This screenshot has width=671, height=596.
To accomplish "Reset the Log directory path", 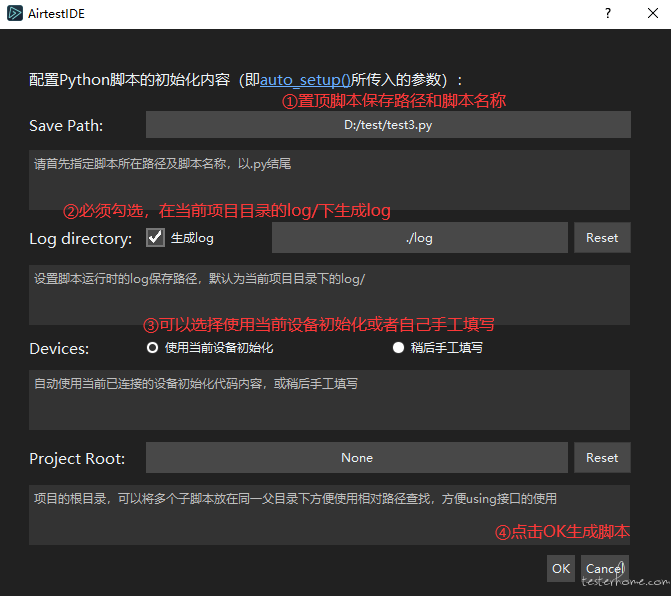I will [602, 237].
